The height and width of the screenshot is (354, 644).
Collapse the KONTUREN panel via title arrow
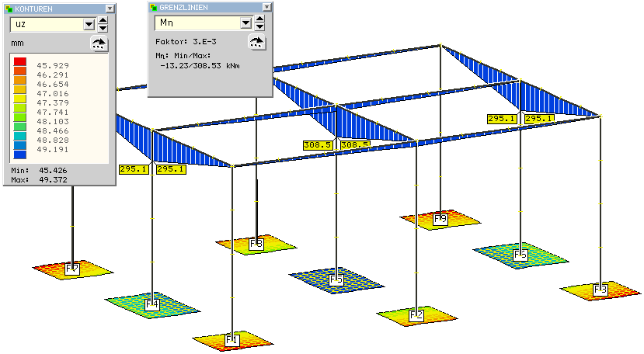(110, 9)
